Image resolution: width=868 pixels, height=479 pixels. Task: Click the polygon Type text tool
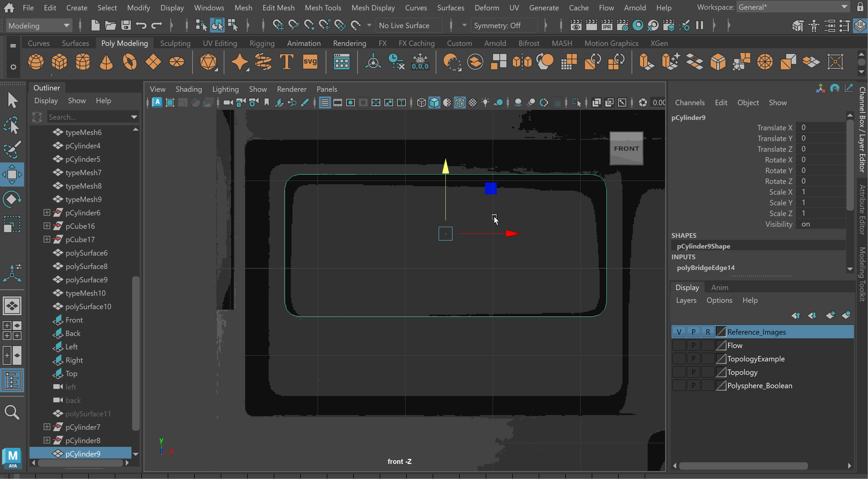pos(286,62)
